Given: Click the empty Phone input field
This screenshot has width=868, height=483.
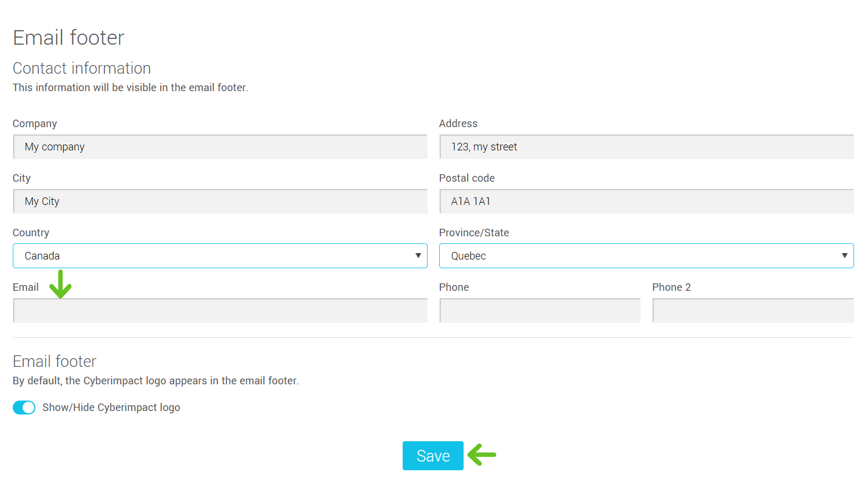Looking at the screenshot, I should (x=540, y=311).
